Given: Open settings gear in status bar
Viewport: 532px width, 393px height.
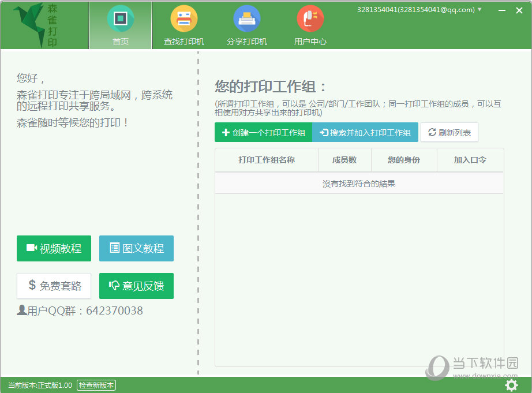Looking at the screenshot, I should coord(511,385).
